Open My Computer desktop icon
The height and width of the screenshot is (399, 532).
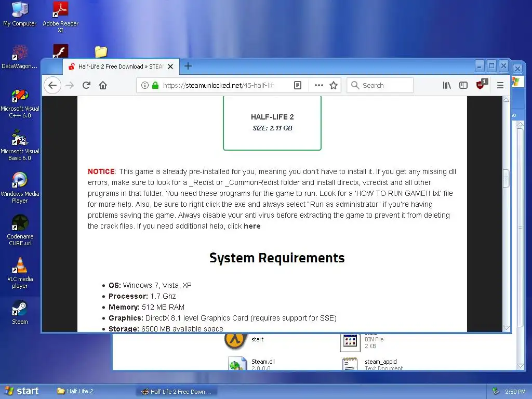(20, 14)
